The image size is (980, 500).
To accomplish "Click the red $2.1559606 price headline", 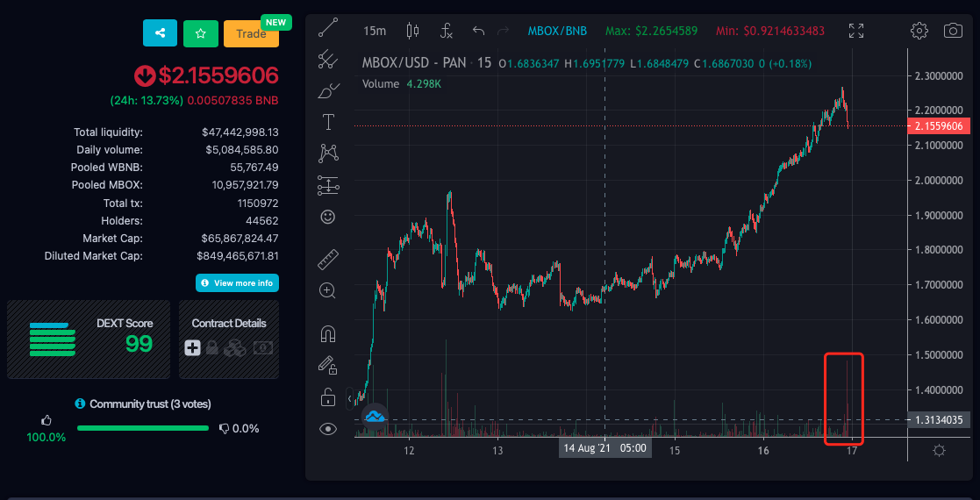I will (x=218, y=75).
